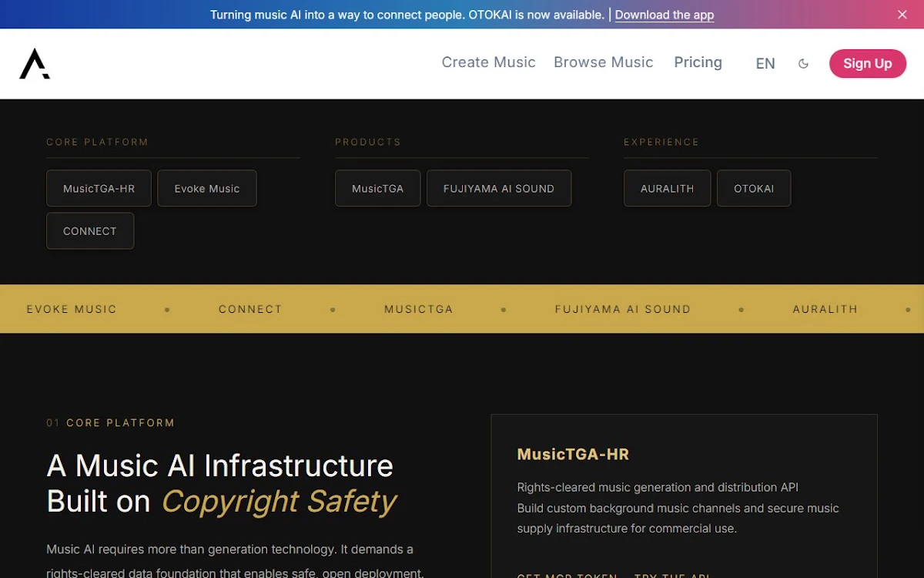Go to Browse Music page

604,62
